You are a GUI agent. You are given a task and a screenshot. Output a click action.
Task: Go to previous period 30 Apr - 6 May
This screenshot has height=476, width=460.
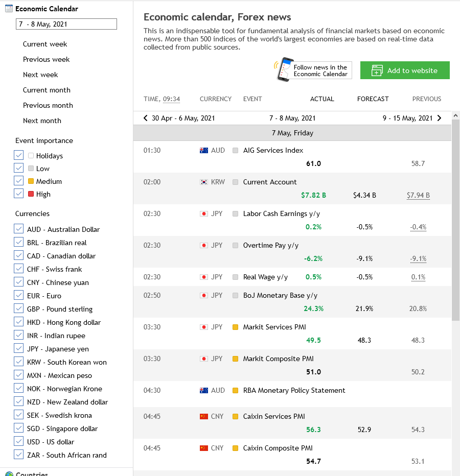(179, 118)
